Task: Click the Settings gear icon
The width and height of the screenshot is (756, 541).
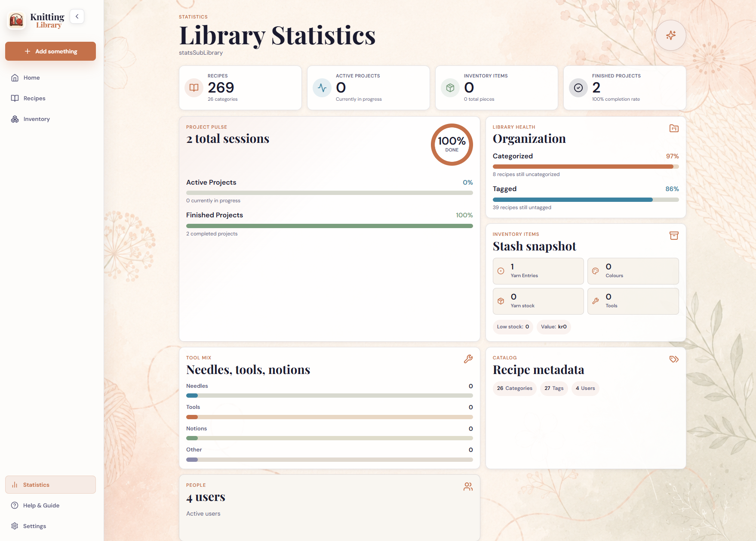Action: tap(15, 526)
